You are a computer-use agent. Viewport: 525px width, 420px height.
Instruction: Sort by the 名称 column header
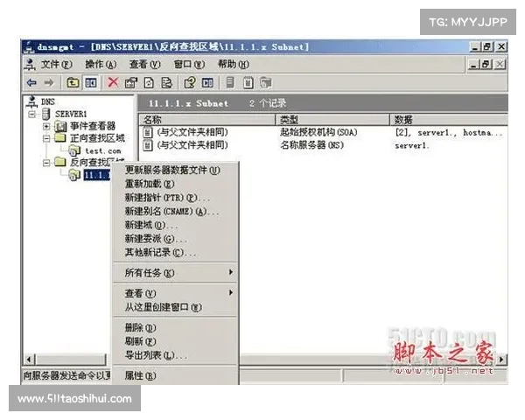[x=207, y=120]
